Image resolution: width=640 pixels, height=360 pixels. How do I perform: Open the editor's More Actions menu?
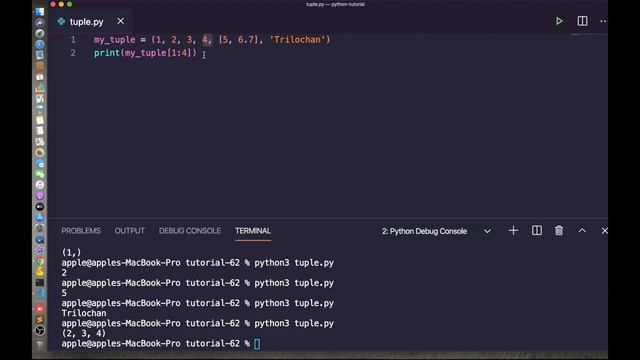coord(603,21)
